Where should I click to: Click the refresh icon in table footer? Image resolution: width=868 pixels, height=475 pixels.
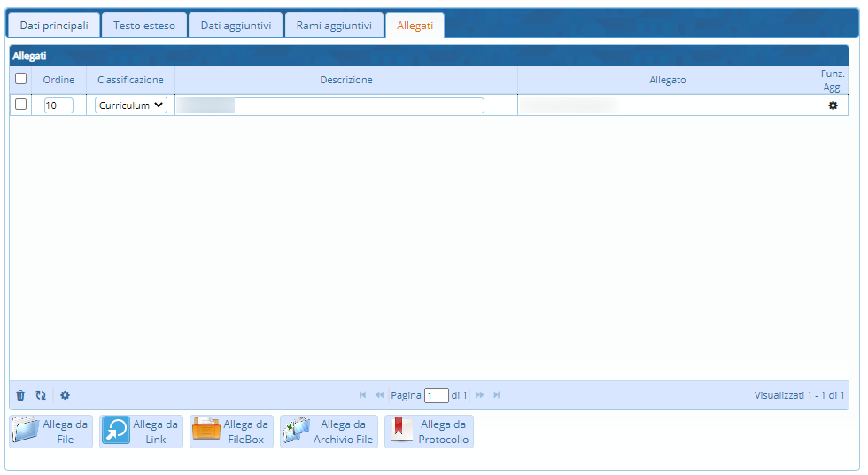[x=41, y=395]
